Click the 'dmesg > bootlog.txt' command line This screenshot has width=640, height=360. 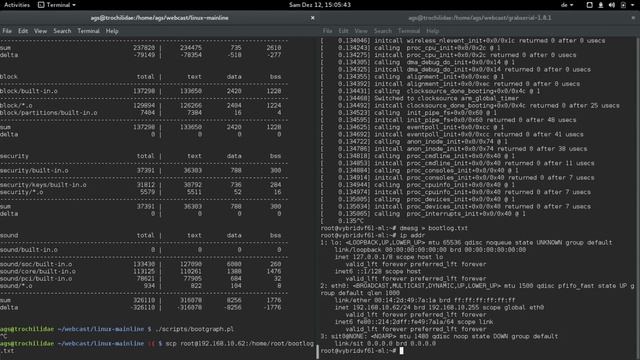click(x=394, y=228)
